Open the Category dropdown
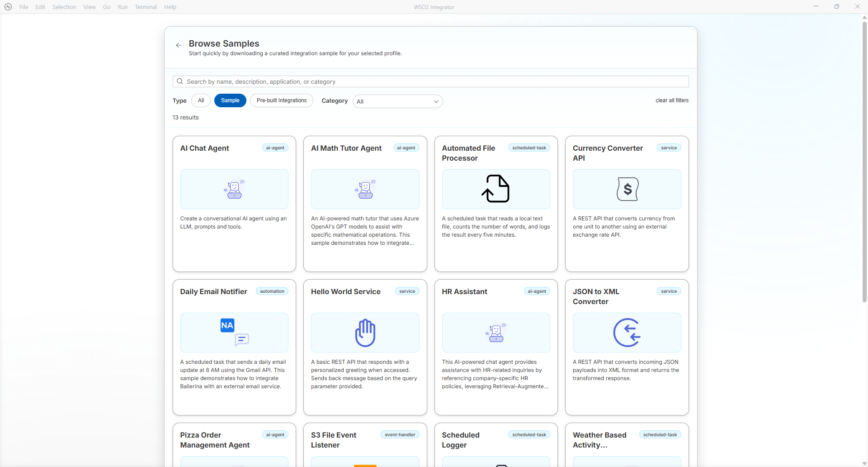 coord(397,101)
